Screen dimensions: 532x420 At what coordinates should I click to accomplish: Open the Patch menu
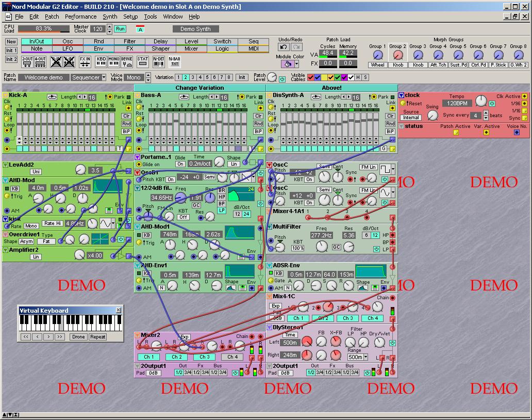[52, 17]
